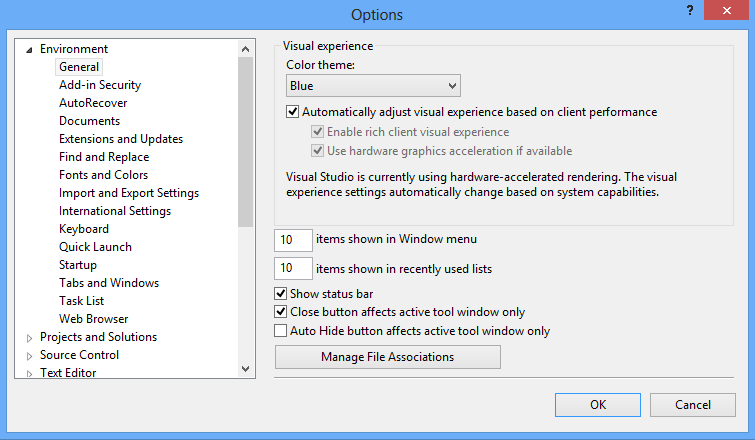Image resolution: width=755 pixels, height=440 pixels.
Task: Expand the Source Control node
Action: point(29,356)
